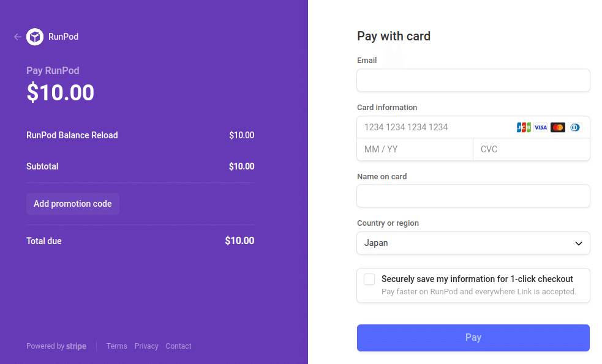
Task: Focus the Email input field
Action: point(473,80)
